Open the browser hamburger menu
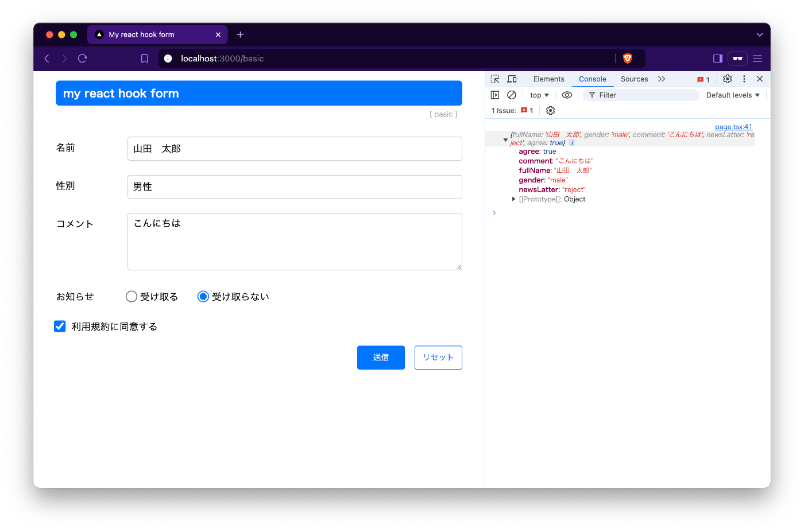804x532 pixels. click(x=757, y=59)
